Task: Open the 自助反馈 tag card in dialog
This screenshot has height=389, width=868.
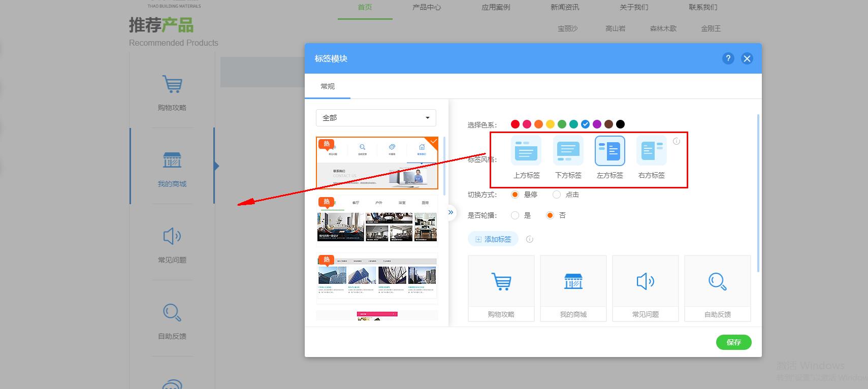Action: pos(718,288)
